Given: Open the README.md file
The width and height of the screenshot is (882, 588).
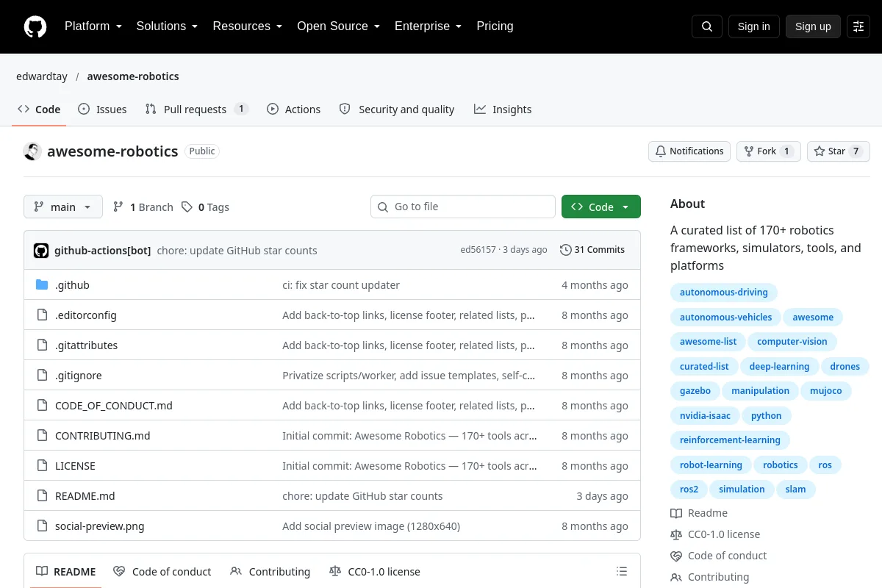Looking at the screenshot, I should click(85, 496).
